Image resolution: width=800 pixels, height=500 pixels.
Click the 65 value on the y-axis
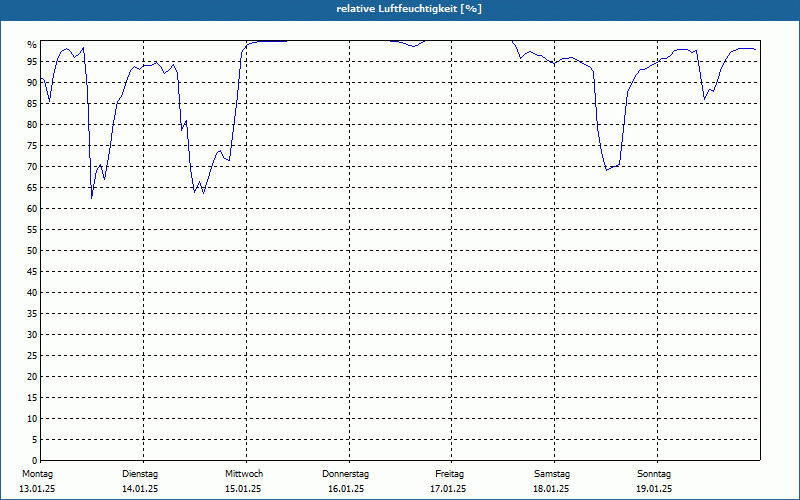[x=32, y=188]
